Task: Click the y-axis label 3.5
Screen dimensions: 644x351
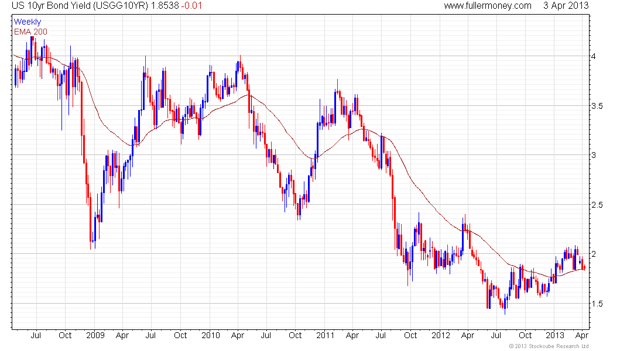Action: (597, 106)
